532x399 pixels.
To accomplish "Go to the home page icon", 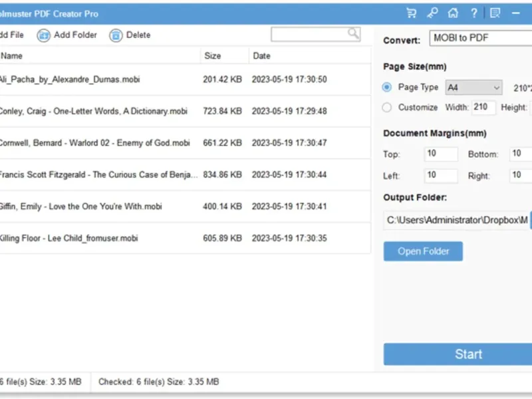I will pyautogui.click(x=453, y=13).
